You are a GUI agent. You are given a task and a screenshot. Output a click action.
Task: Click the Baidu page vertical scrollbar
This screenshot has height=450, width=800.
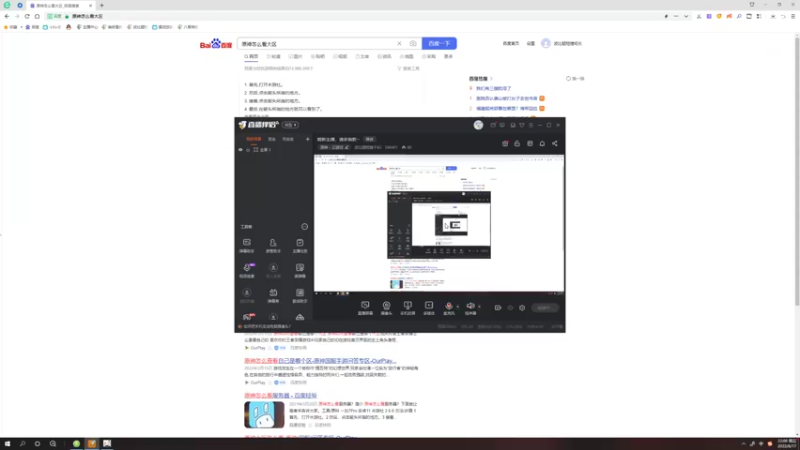[x=797, y=171]
